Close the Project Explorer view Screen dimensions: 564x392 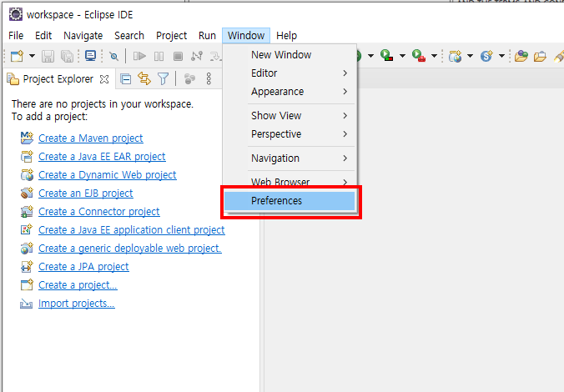pyautogui.click(x=104, y=79)
